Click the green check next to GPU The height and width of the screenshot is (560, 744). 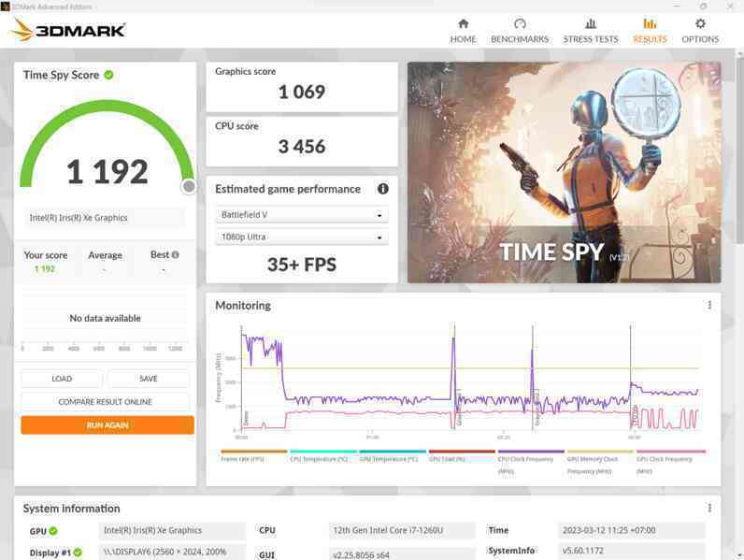53,531
